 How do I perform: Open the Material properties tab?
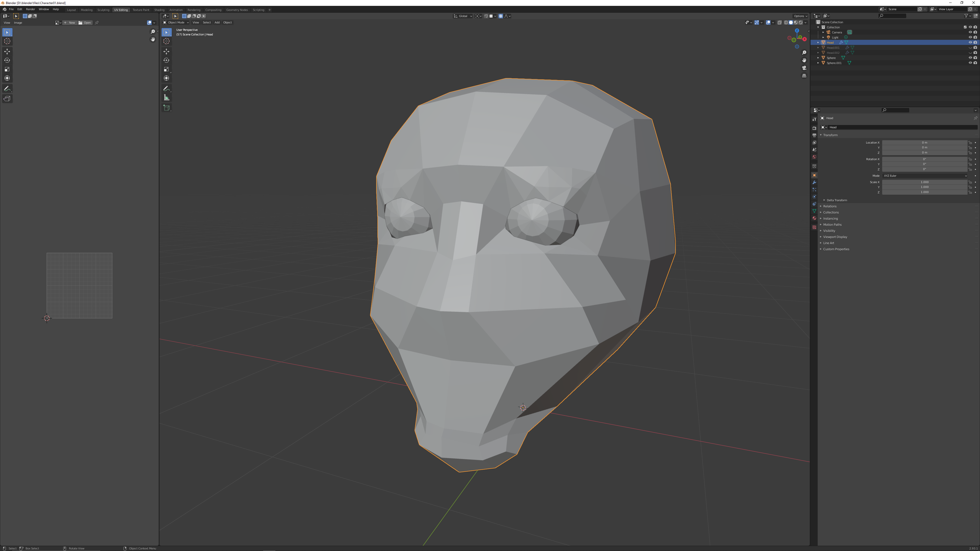(x=814, y=218)
